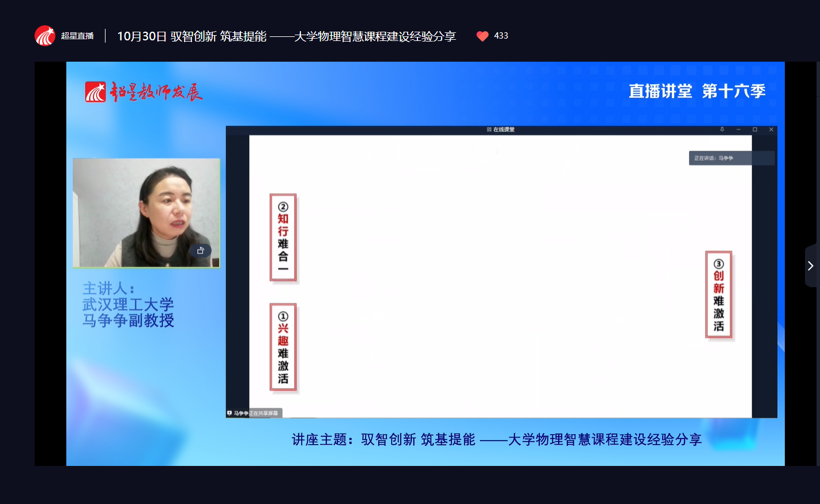Image resolution: width=820 pixels, height=504 pixels.
Task: Minimize the 在线课堂 shared window
Action: [x=738, y=130]
